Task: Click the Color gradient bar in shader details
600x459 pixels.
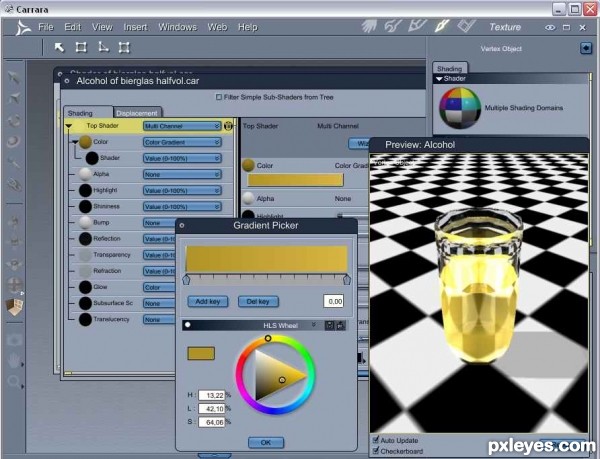Action: point(295,180)
